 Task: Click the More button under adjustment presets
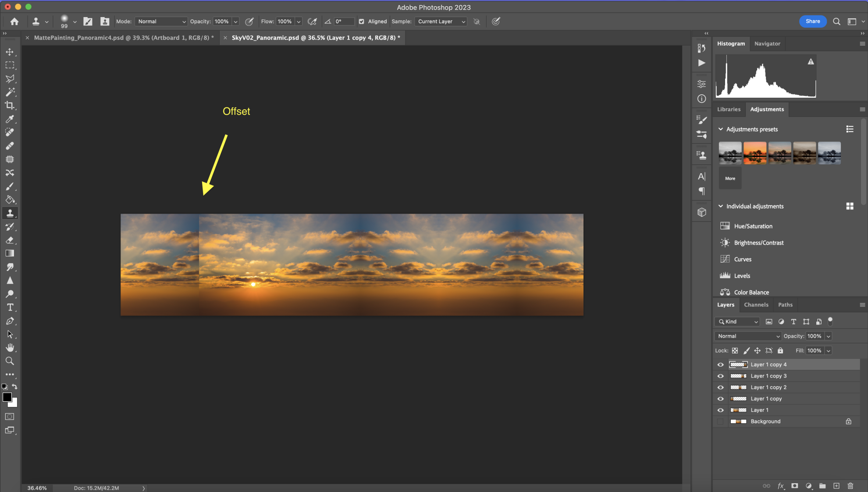click(x=730, y=178)
